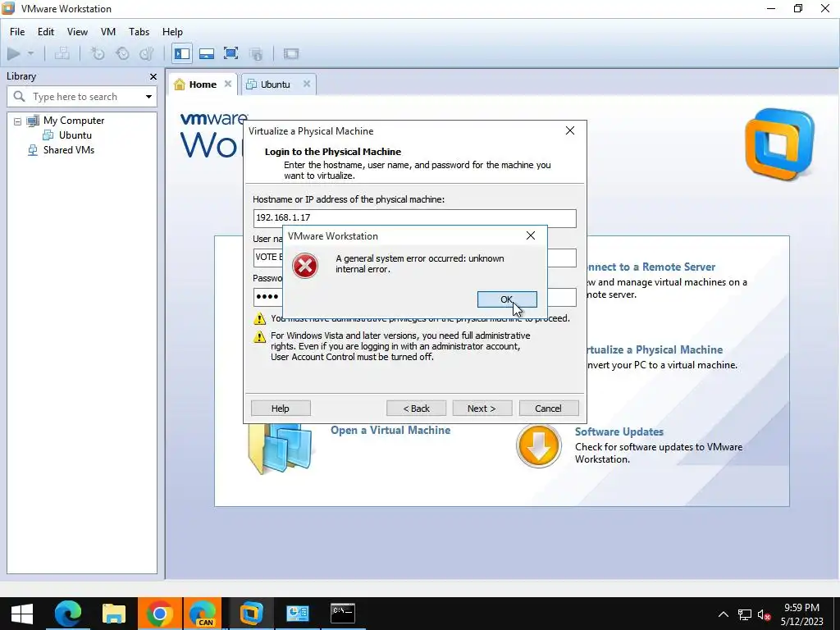Viewport: 840px width, 630px height.
Task: Select Shared VMs in the Library
Action: (x=69, y=150)
